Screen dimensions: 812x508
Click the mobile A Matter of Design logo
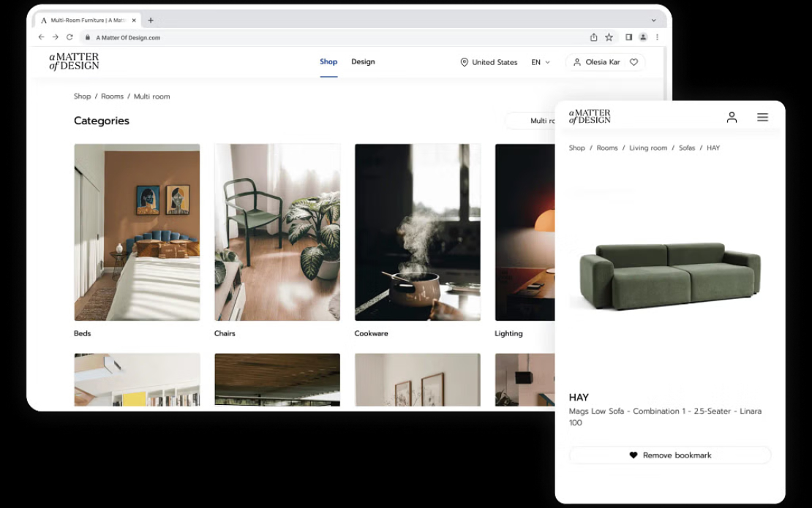590,116
